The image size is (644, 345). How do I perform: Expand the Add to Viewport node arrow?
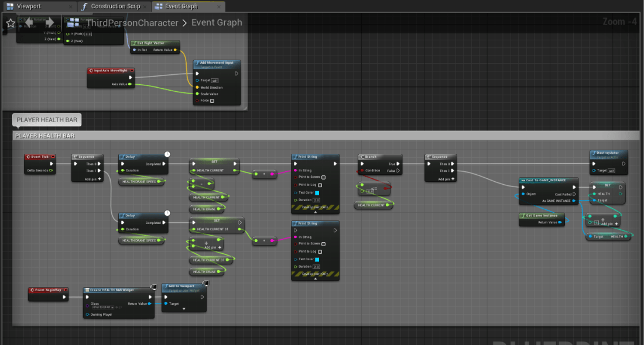[x=184, y=309]
